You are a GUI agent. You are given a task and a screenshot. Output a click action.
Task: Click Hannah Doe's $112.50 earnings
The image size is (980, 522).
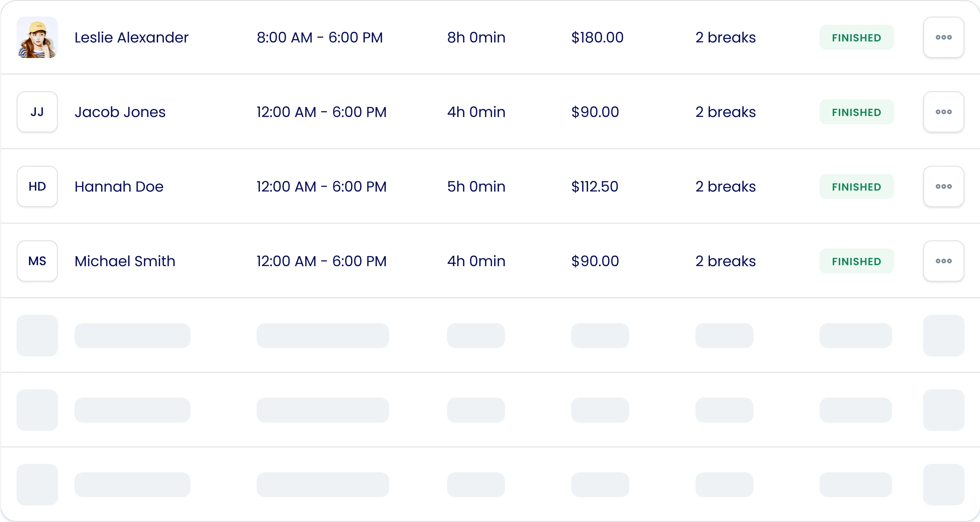click(595, 187)
